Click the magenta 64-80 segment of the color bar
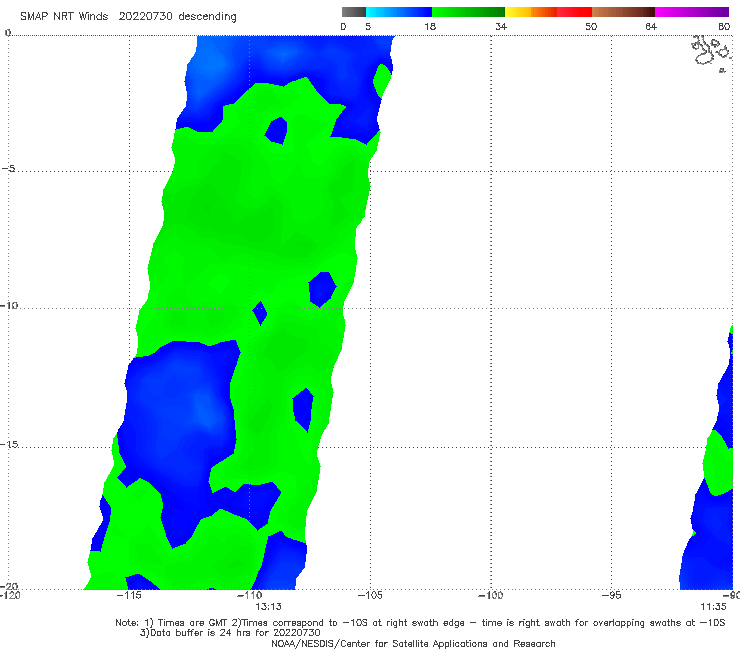This screenshot has height=650, width=740. click(692, 12)
